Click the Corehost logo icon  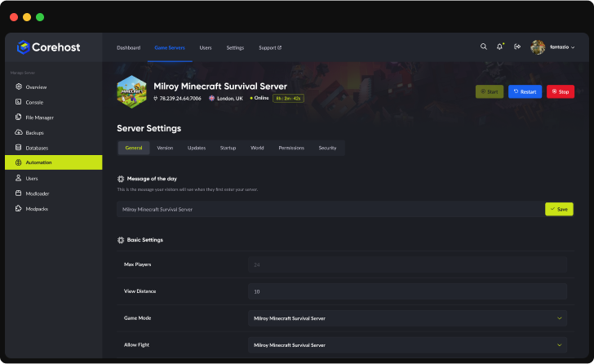(23, 47)
